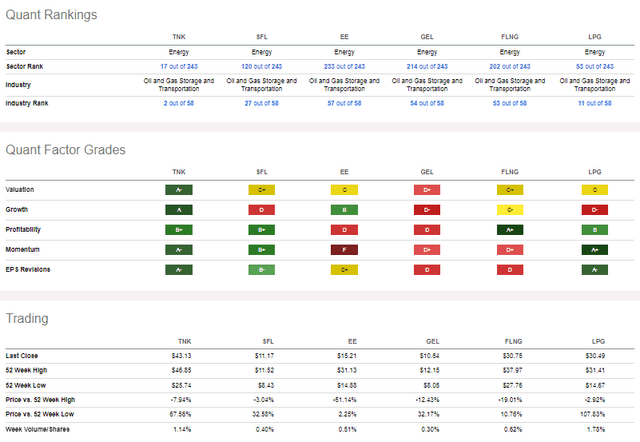Click EE price vs high value -51.14%
The width and height of the screenshot is (640, 442).
click(x=344, y=400)
